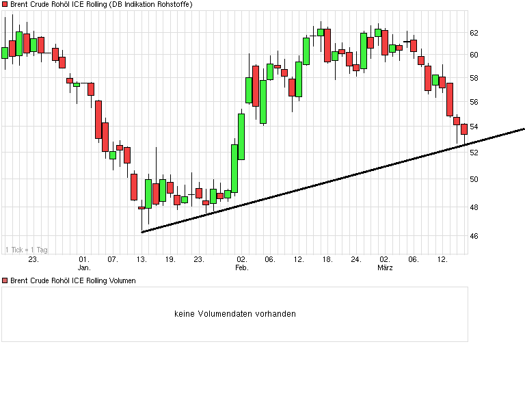Click the price axis label 58

click(x=474, y=79)
